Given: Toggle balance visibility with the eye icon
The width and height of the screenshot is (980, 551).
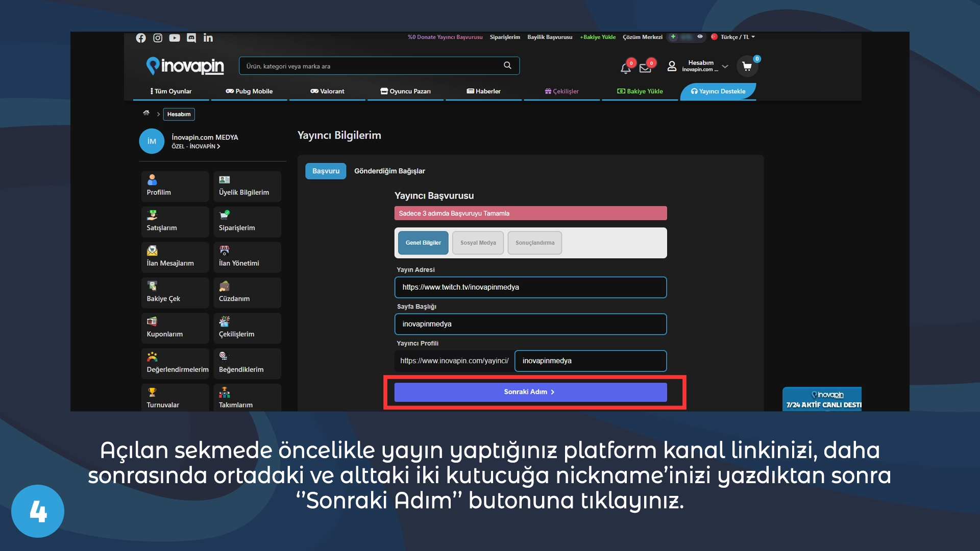Looking at the screenshot, I should 700,37.
